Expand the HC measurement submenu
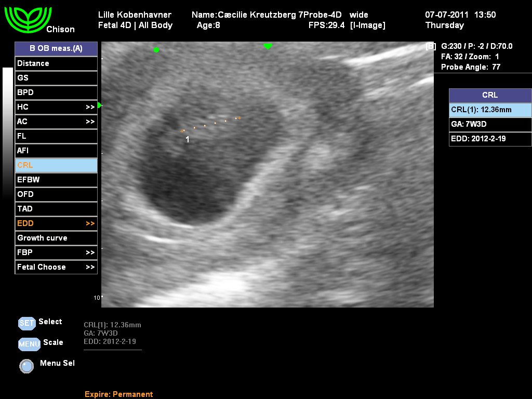Viewport: 532px width, 399px height. tap(90, 107)
